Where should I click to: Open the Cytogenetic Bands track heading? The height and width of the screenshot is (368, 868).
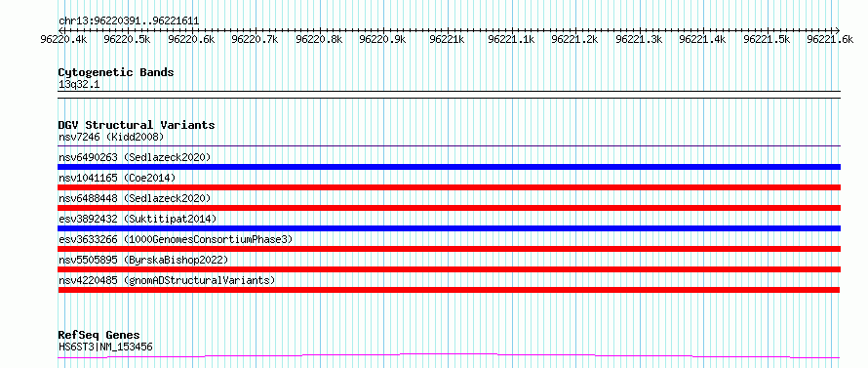(x=116, y=72)
